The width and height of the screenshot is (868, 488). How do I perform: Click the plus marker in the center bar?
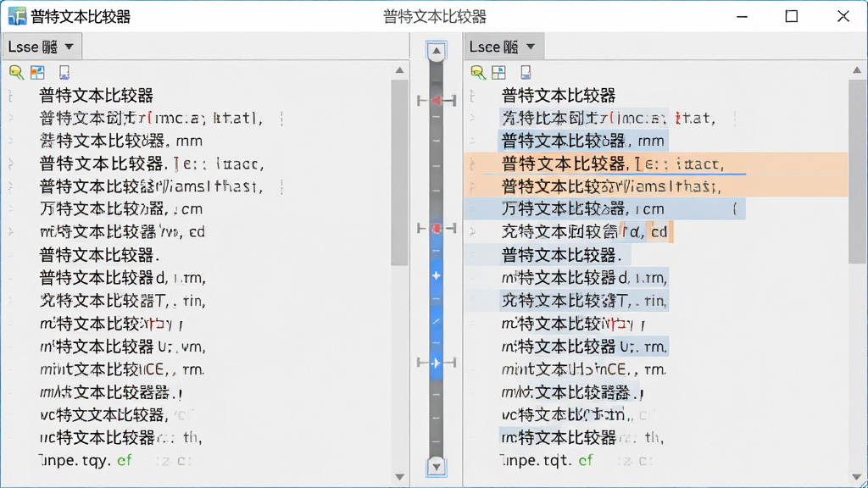pyautogui.click(x=437, y=275)
